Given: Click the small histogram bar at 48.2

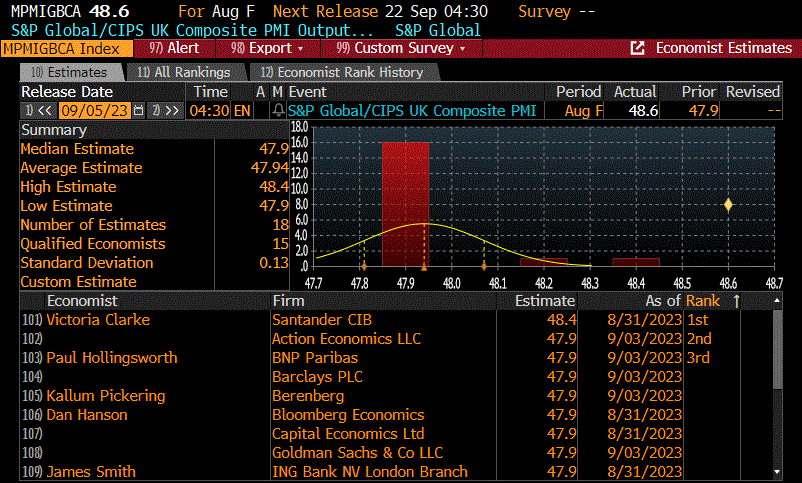Looking at the screenshot, I should pos(544,262).
